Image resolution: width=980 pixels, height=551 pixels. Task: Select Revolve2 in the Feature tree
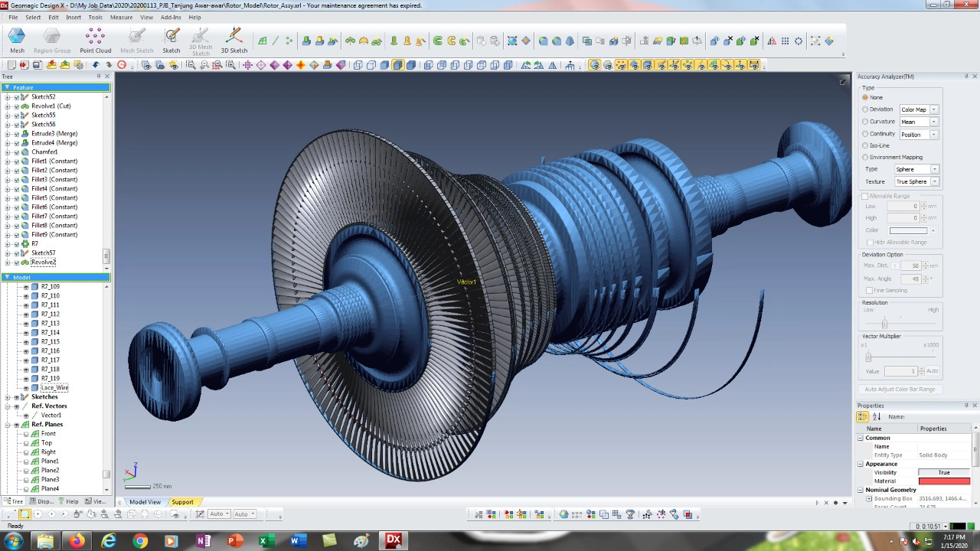click(44, 262)
